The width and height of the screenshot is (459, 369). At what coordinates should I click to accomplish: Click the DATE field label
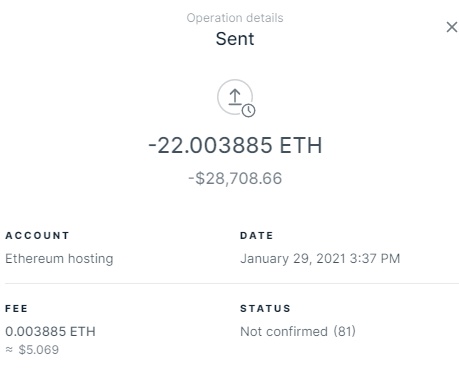coord(257,236)
